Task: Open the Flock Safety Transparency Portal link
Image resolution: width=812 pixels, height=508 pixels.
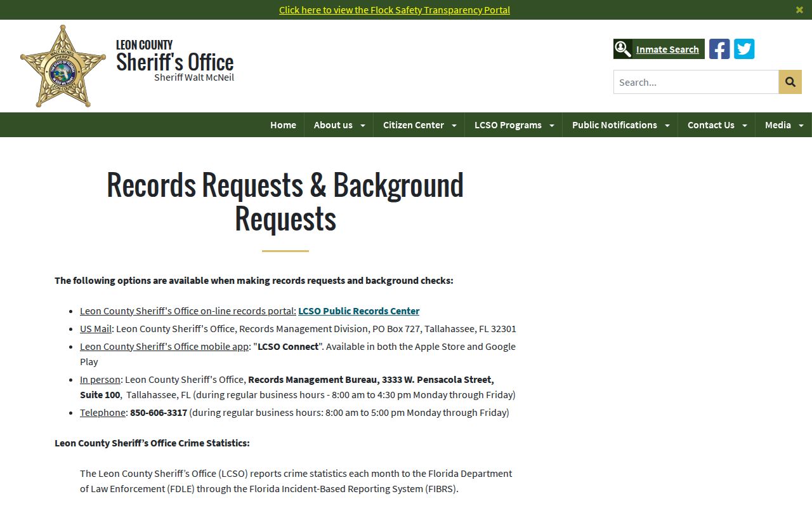Action: [x=395, y=10]
